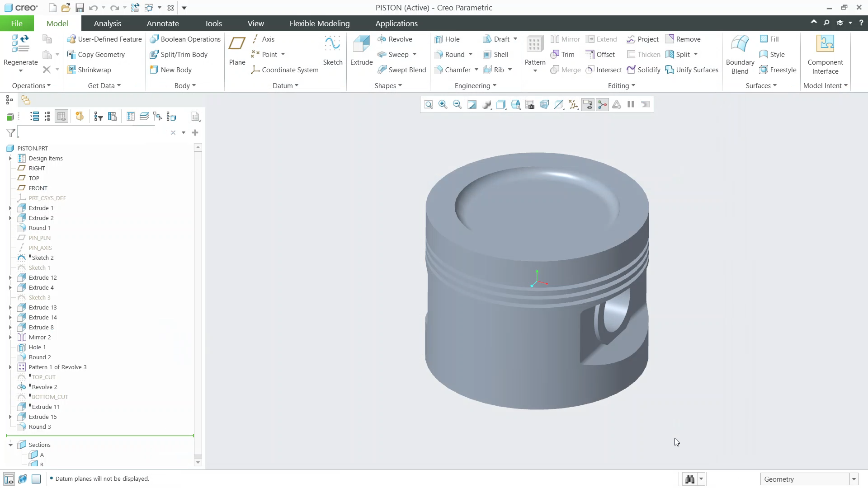868x488 pixels.
Task: Click the Zoom In icon in graphics toolbar
Action: click(443, 104)
